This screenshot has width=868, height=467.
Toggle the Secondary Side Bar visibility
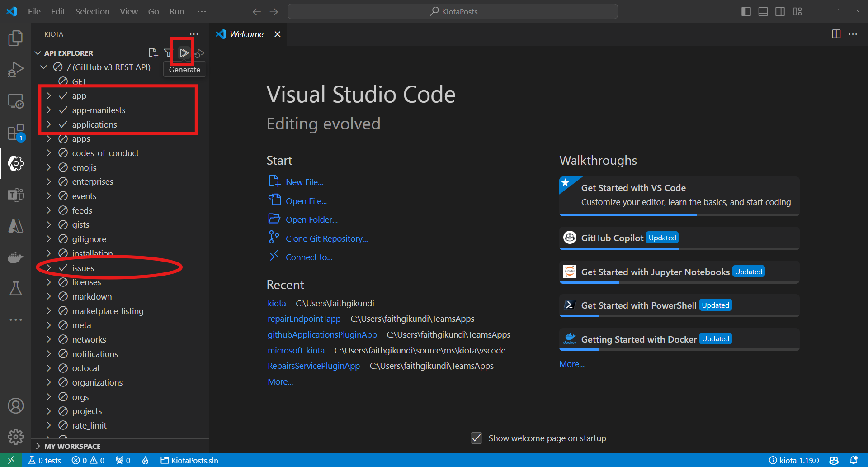(780, 11)
